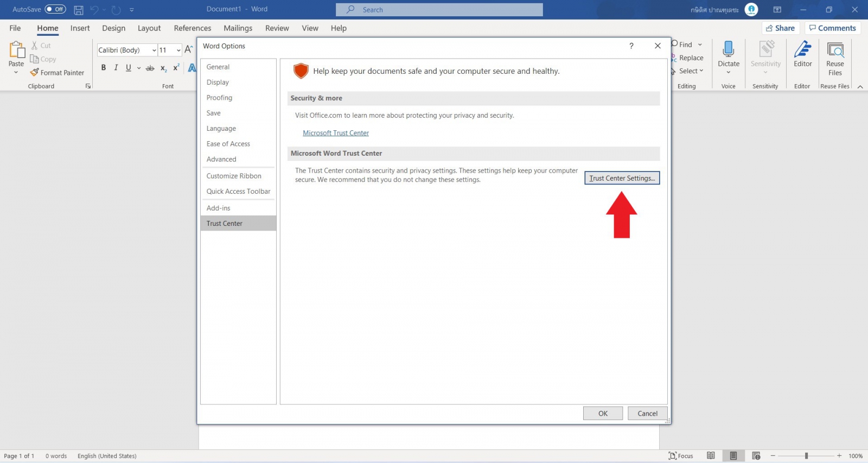
Task: Switch to the Design tab
Action: pyautogui.click(x=113, y=28)
